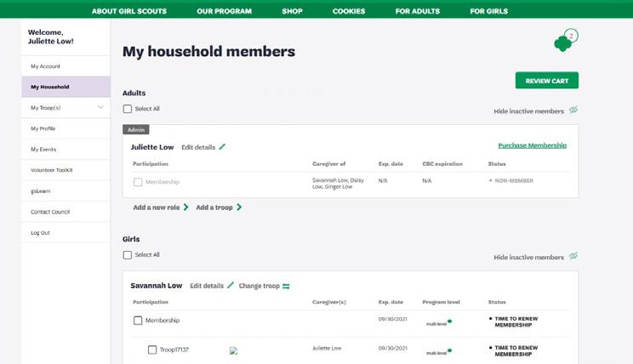633x364 pixels.
Task: Tick Juliette Low's Membership checkbox
Action: 138,182
